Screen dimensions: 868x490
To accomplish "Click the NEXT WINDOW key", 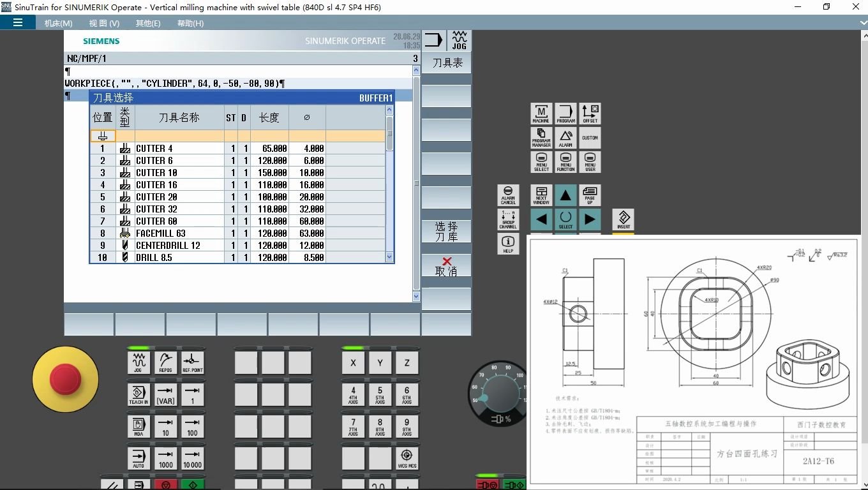I will (541, 195).
